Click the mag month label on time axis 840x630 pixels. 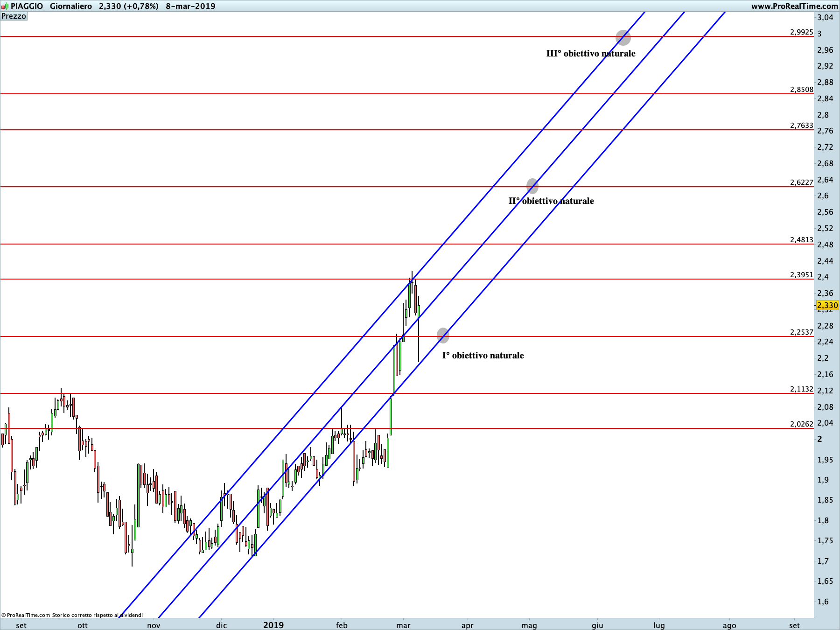click(x=529, y=625)
